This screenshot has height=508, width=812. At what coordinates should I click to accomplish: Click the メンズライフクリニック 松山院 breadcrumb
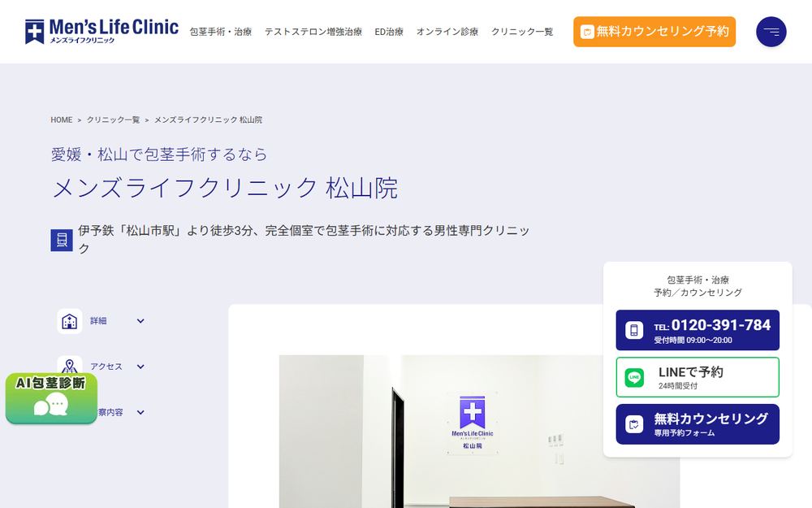[208, 119]
